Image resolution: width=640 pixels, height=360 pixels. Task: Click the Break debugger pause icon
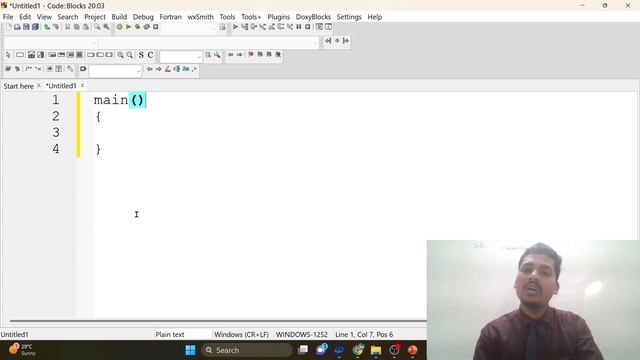click(299, 27)
